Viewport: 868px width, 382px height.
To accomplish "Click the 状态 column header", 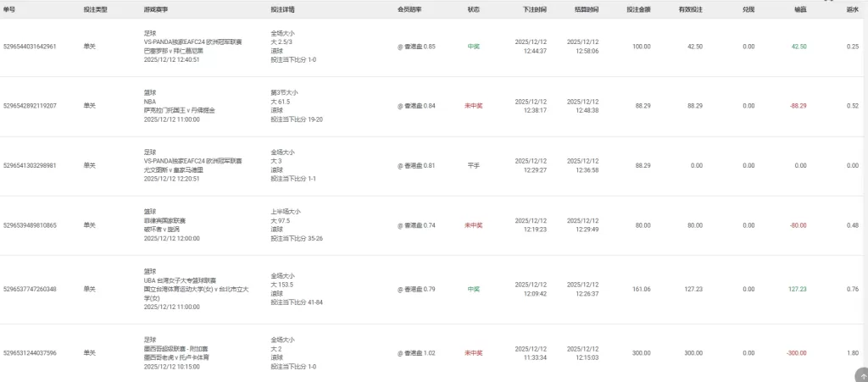I will [x=473, y=9].
